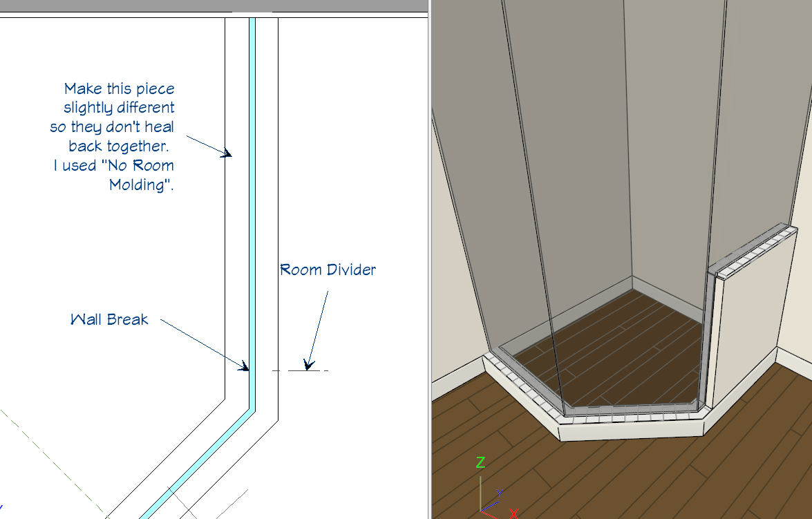Select the "Wall Break" text label
This screenshot has height=519, width=812.
109,319
